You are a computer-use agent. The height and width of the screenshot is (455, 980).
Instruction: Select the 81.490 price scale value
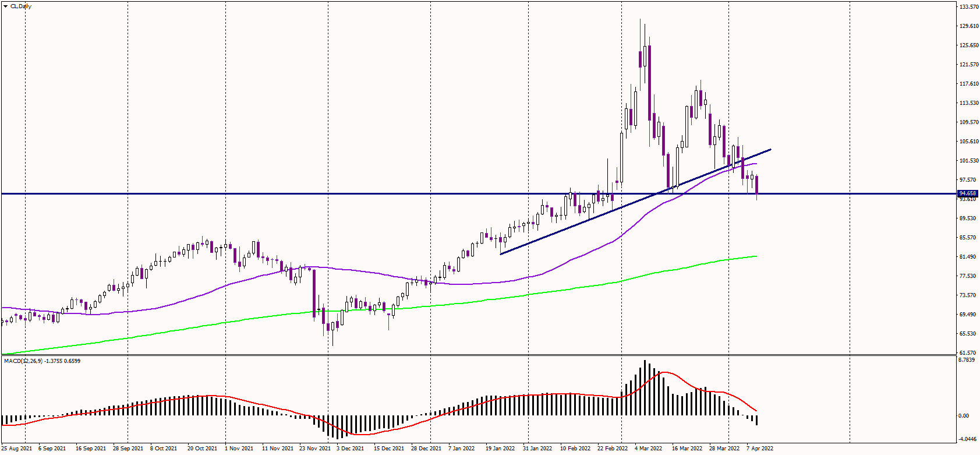pyautogui.click(x=968, y=257)
